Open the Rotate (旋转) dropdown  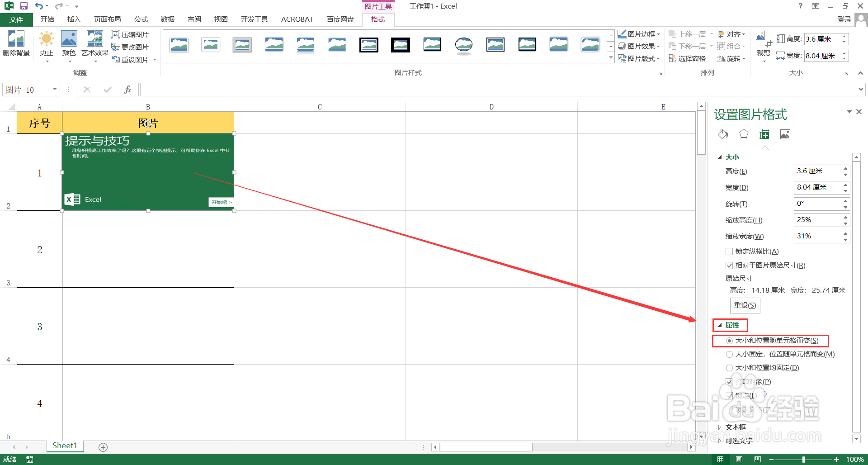pos(731,58)
